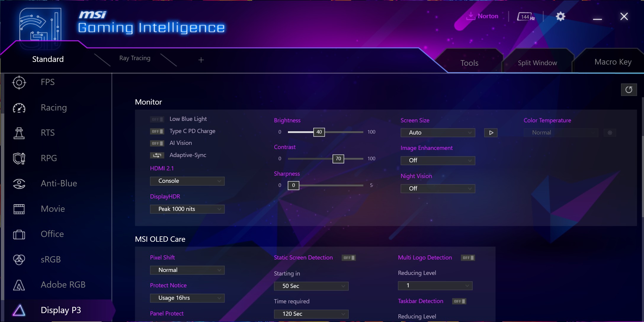Select the sRGB mode label
644x322 pixels.
pos(51,259)
